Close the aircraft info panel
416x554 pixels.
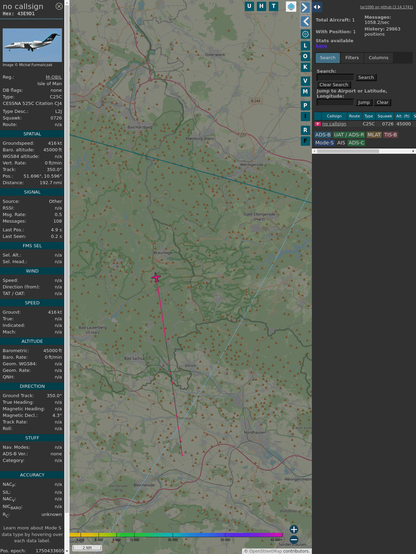click(x=59, y=6)
